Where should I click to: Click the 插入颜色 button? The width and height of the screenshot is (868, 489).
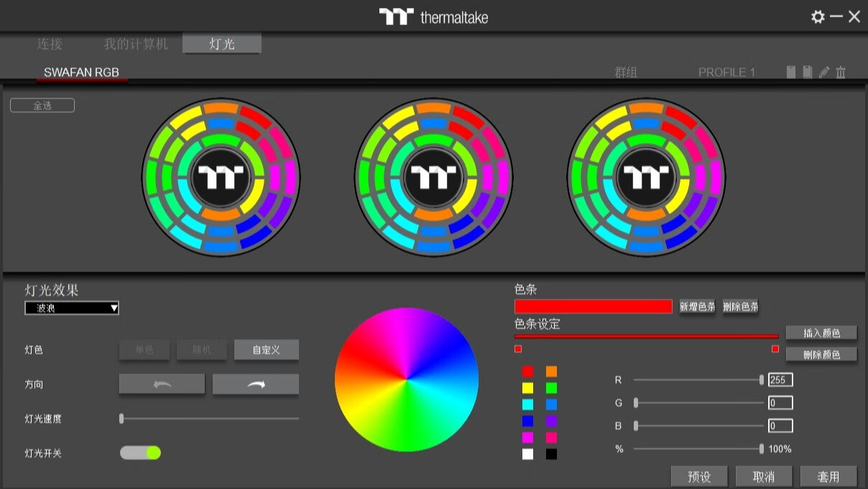tap(821, 332)
